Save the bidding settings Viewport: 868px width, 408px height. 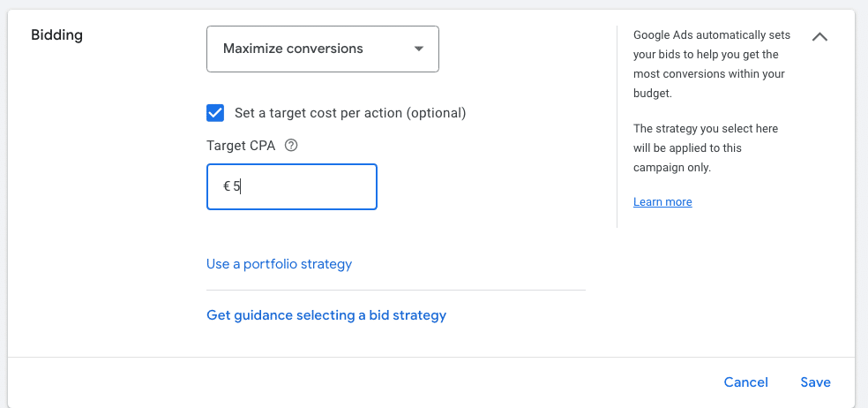point(815,382)
